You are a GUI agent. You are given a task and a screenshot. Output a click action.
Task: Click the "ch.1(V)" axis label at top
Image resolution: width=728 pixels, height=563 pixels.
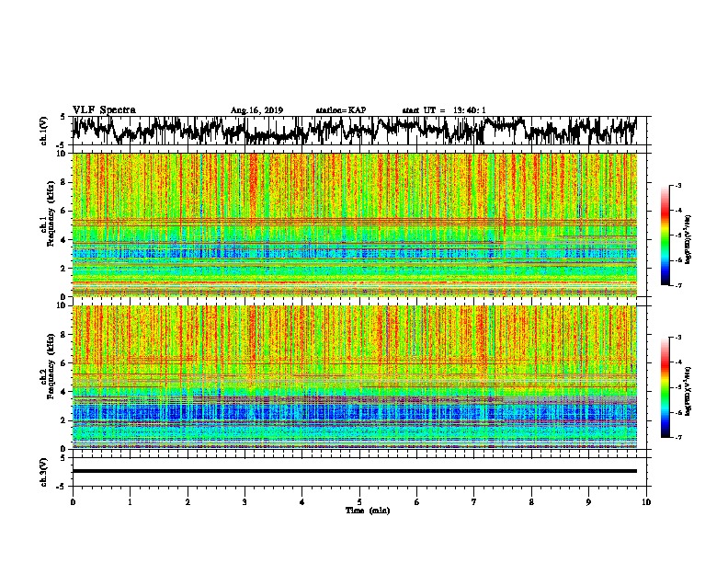pos(44,131)
